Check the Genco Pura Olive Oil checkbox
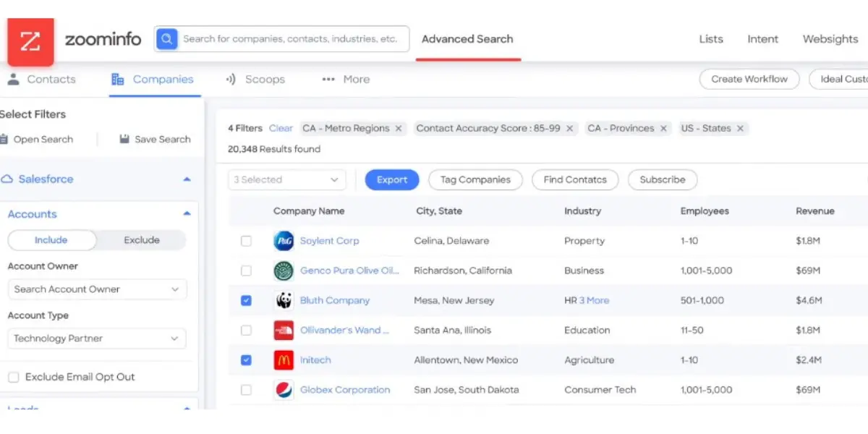Screen dimensions: 868x434 246,271
